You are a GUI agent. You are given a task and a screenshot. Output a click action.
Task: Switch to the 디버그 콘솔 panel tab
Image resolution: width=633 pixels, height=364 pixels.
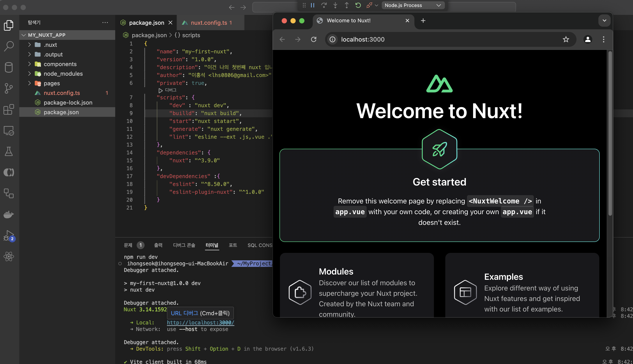[x=184, y=245]
